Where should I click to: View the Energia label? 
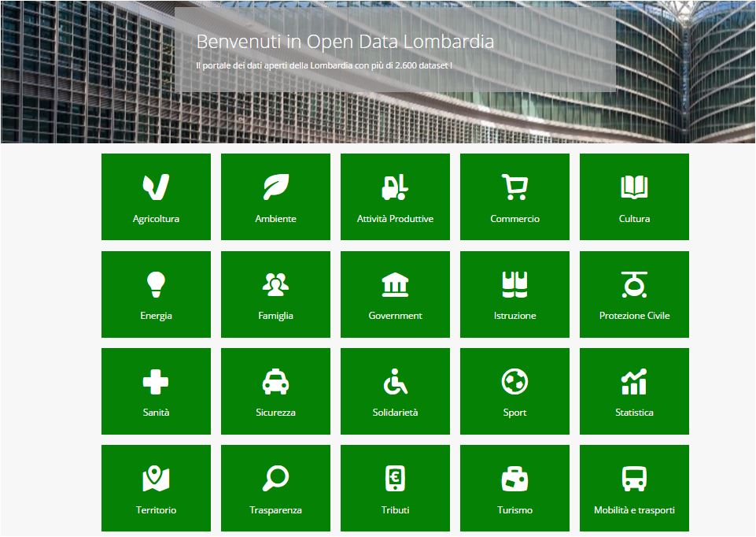tap(156, 316)
